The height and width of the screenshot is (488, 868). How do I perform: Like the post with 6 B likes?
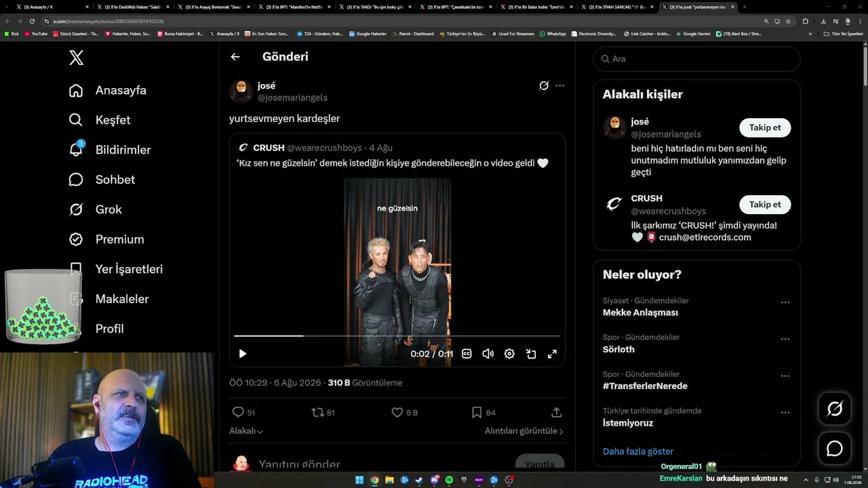(397, 412)
